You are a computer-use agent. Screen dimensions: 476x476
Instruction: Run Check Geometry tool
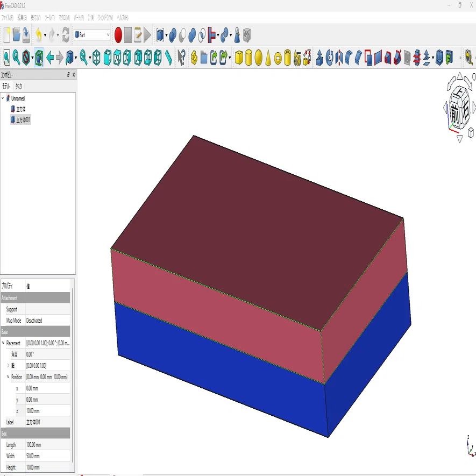pos(237,35)
